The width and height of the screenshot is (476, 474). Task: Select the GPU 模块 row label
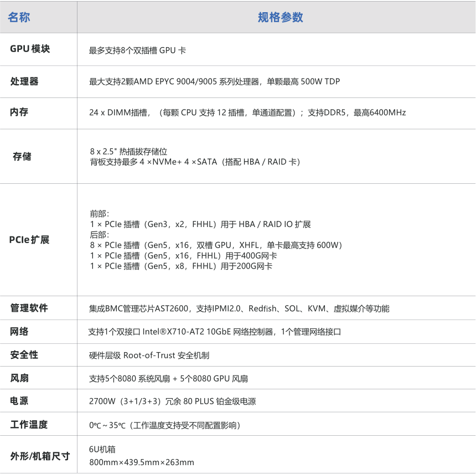30,49
